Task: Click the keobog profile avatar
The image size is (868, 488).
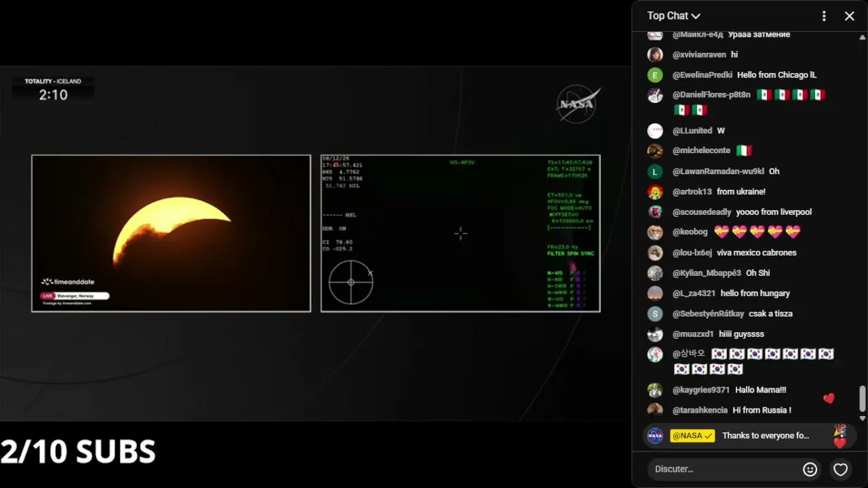Action: 655,232
